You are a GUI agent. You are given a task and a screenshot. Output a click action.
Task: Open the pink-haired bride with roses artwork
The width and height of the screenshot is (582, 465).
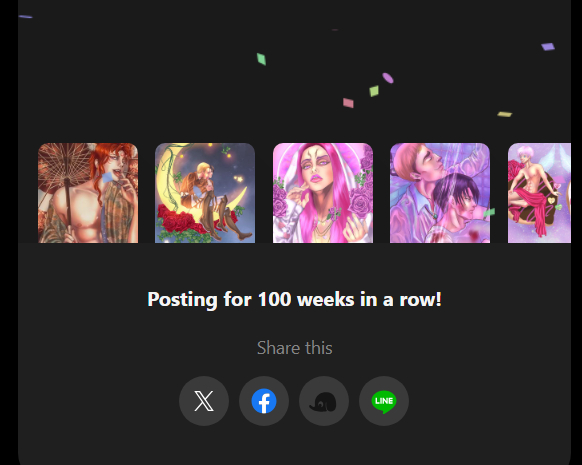tap(323, 193)
